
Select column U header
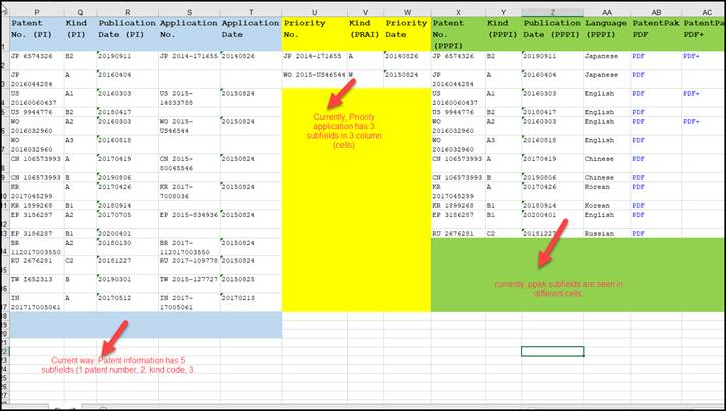click(x=314, y=10)
